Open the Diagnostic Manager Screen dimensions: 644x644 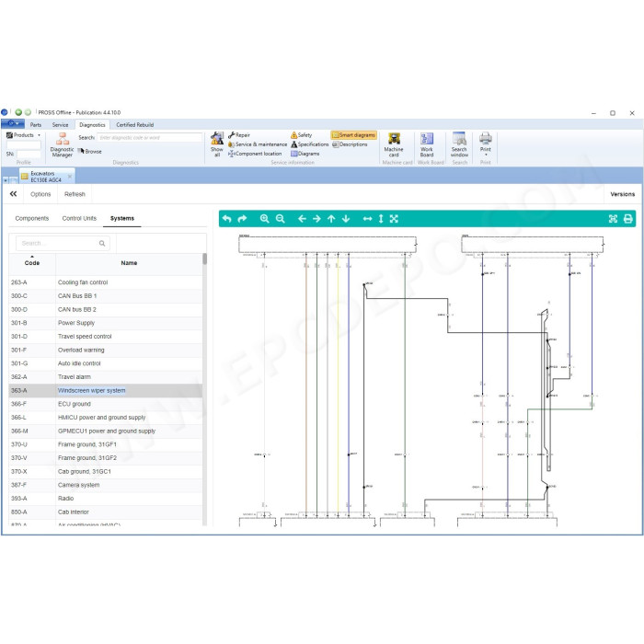62,144
